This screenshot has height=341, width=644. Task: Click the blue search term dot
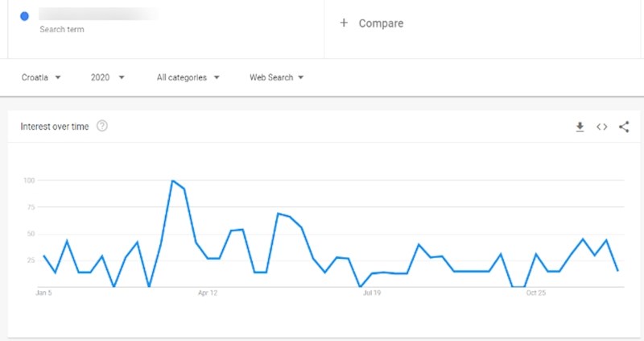(x=24, y=15)
